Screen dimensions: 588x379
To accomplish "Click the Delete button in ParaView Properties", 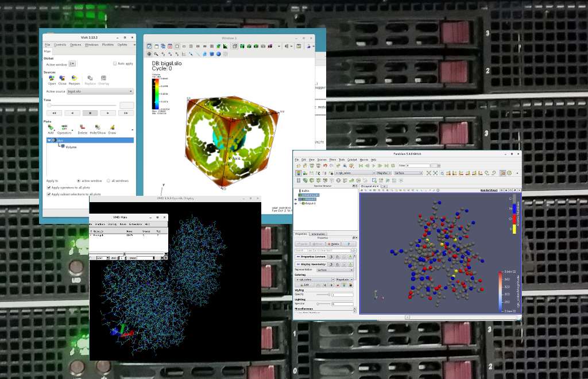I will pos(334,244).
